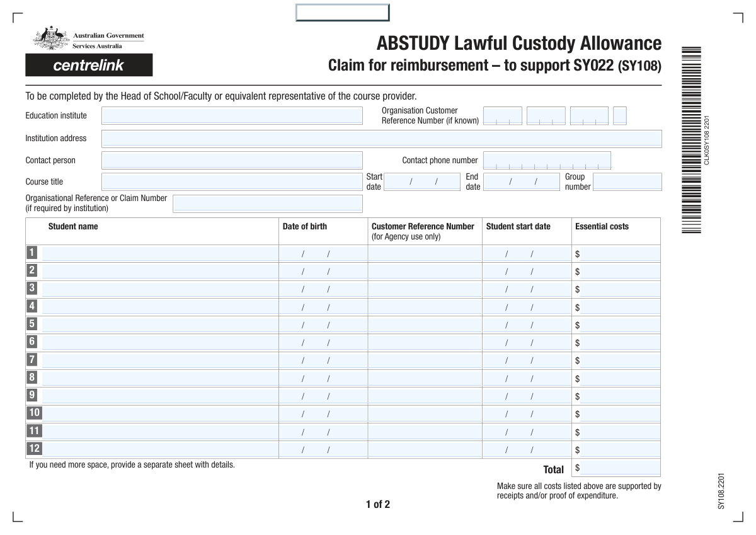Click Date of birth field in row 10

[x=323, y=413]
